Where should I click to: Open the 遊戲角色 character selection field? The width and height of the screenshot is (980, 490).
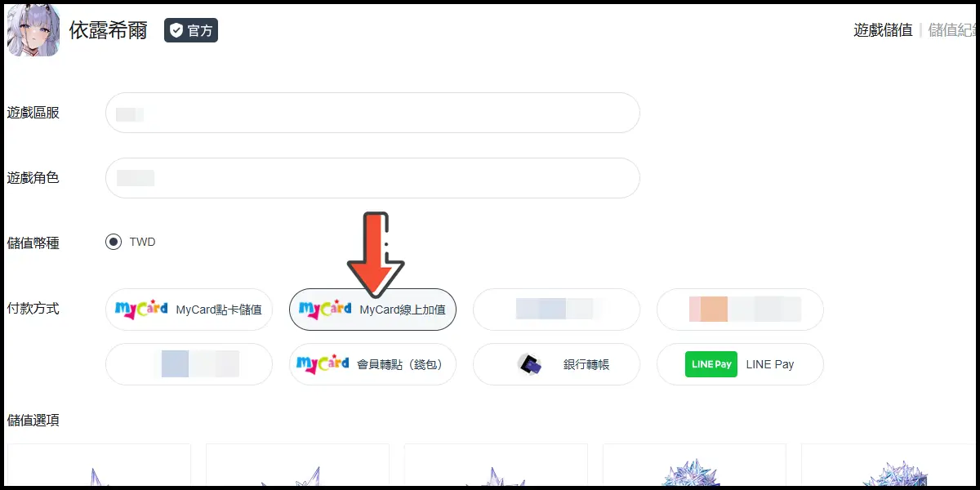coord(372,178)
